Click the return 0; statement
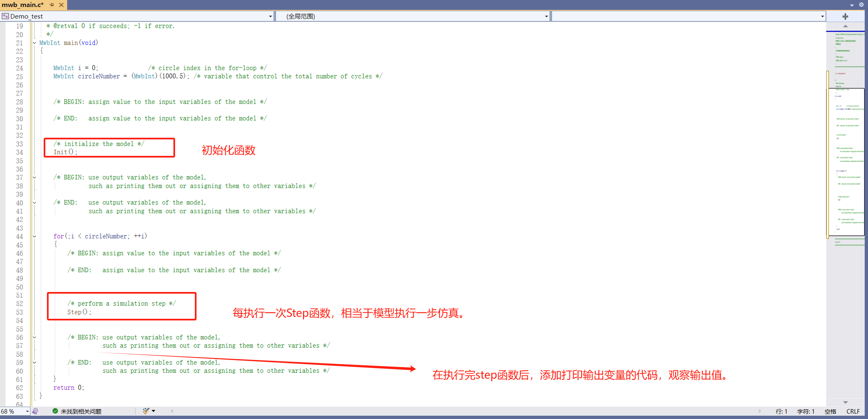 [x=68, y=388]
